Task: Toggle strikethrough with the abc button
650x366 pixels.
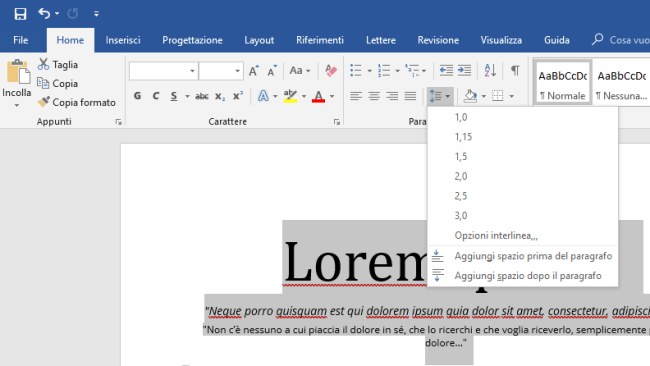Action: click(x=202, y=96)
